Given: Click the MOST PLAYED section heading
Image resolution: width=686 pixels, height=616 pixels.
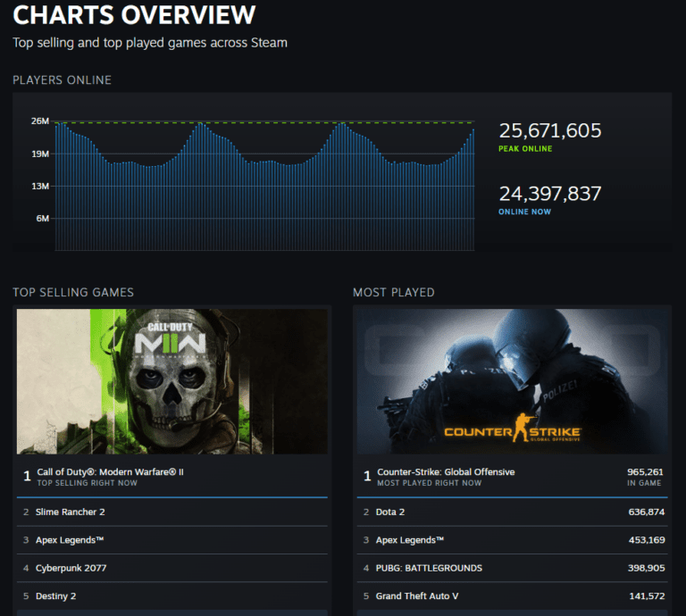Looking at the screenshot, I should [x=394, y=293].
